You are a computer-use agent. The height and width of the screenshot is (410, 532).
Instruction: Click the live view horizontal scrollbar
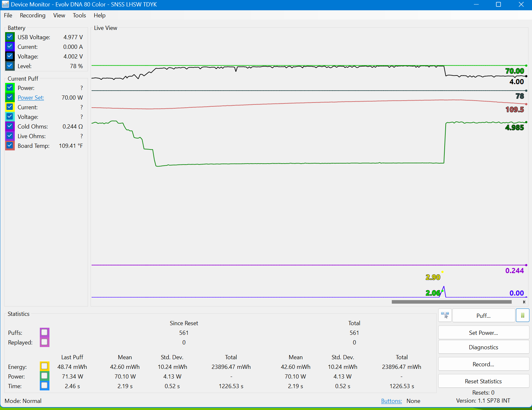[x=451, y=302]
